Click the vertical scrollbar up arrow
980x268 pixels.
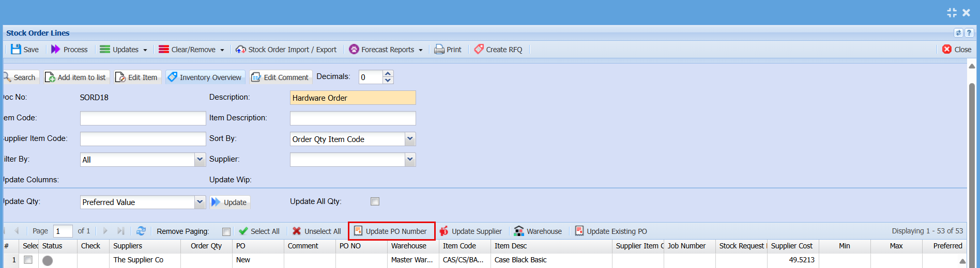point(972,66)
